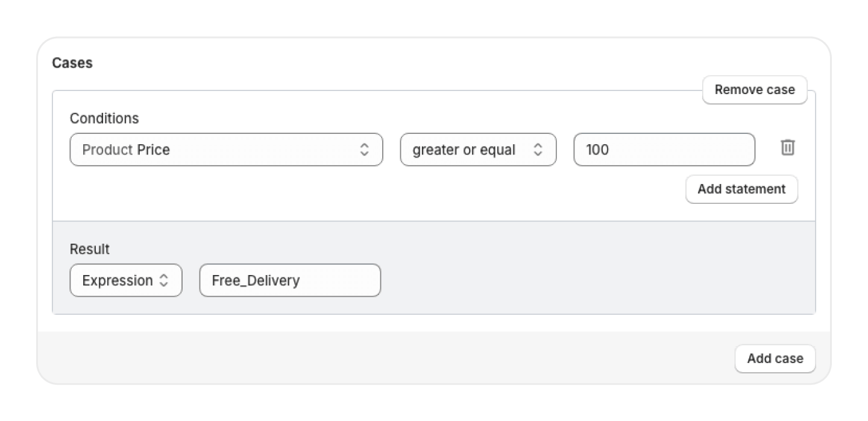Click the word Price in field selector
Viewport: 868px width, 421px height.
pyautogui.click(x=154, y=150)
